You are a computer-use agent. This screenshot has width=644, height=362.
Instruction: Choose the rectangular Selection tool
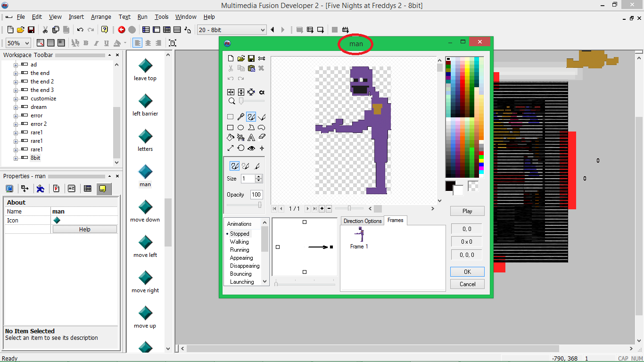coord(231,116)
